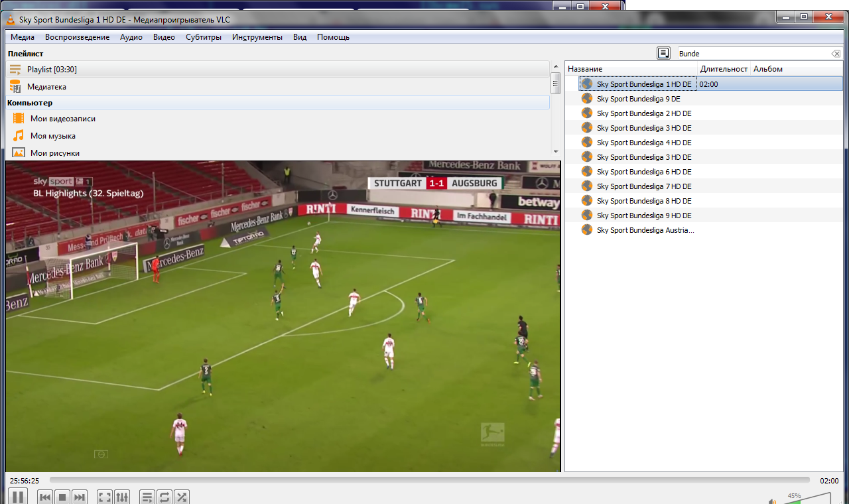The width and height of the screenshot is (849, 504).
Task: Mute audio via the speaker icon
Action: coord(773,501)
